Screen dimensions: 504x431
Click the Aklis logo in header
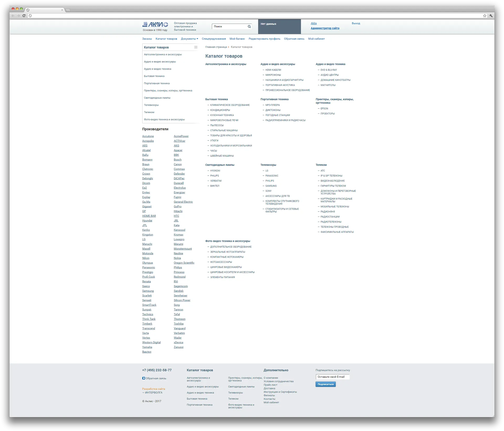tap(155, 25)
